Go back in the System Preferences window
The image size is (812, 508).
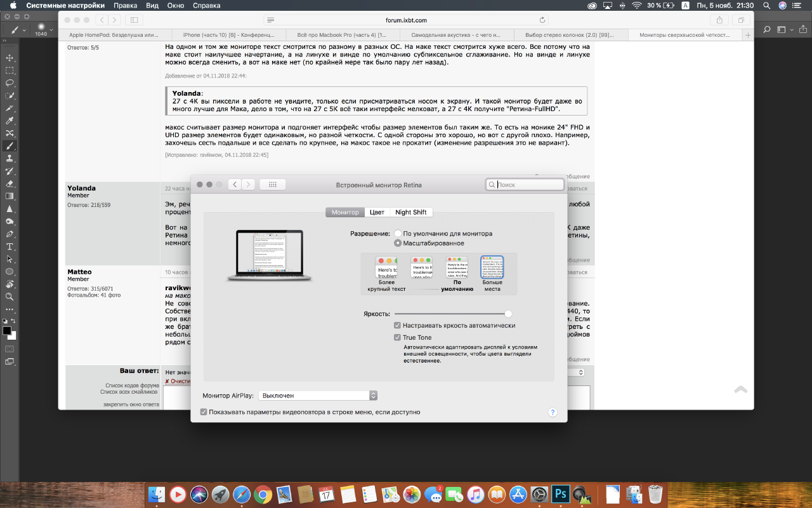(235, 185)
